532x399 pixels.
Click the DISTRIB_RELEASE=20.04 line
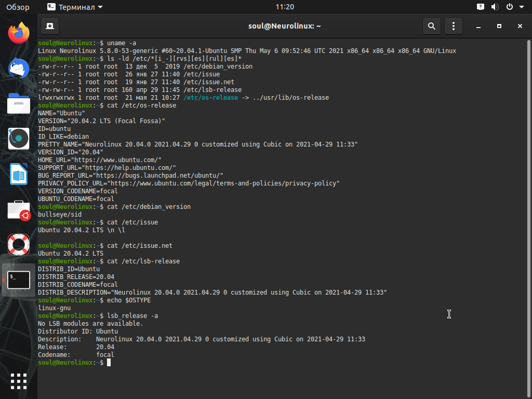tap(76, 277)
